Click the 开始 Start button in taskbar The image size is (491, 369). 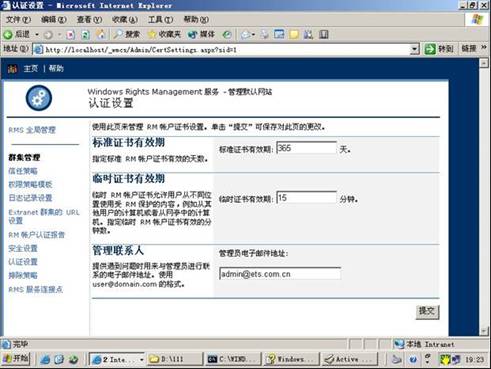[16, 359]
